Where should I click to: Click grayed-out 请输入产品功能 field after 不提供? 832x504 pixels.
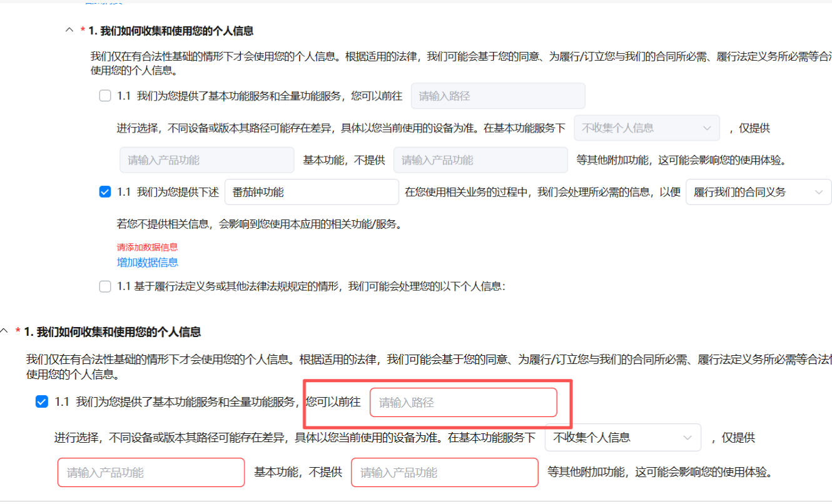tap(480, 160)
